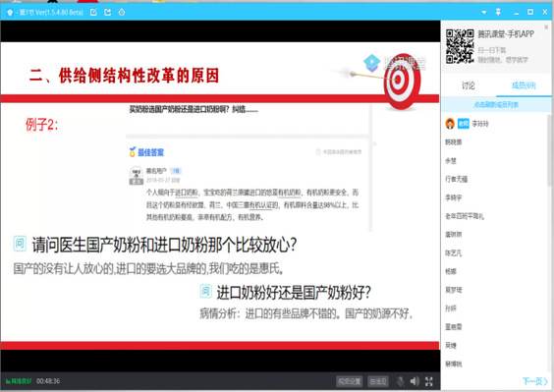Open the 自适应 display mode dropdown
The height and width of the screenshot is (392, 554).
(378, 381)
